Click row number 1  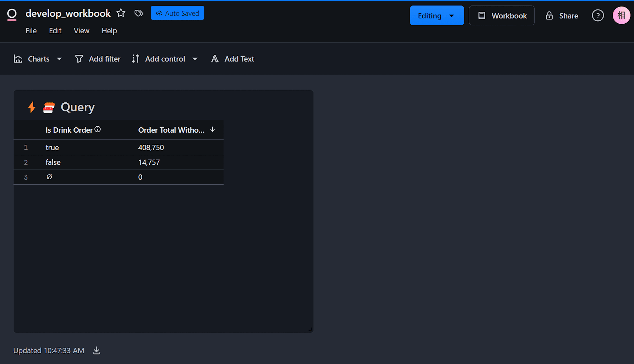pos(26,148)
